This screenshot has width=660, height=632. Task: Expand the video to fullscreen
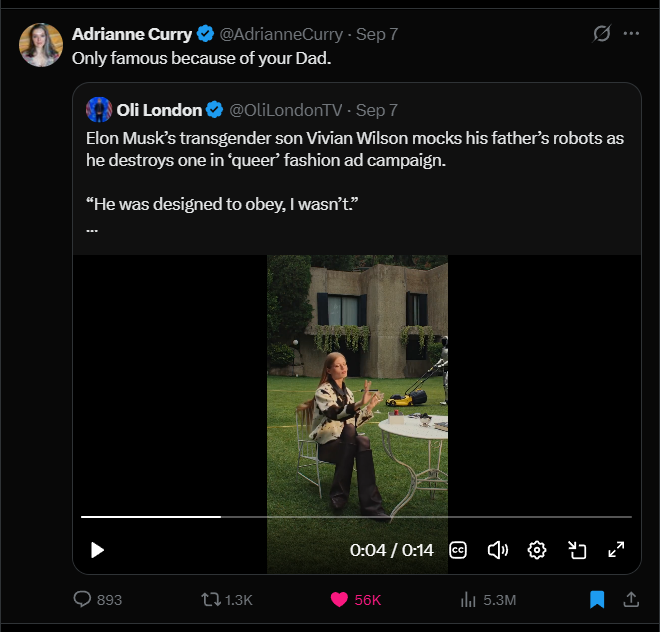click(x=616, y=550)
